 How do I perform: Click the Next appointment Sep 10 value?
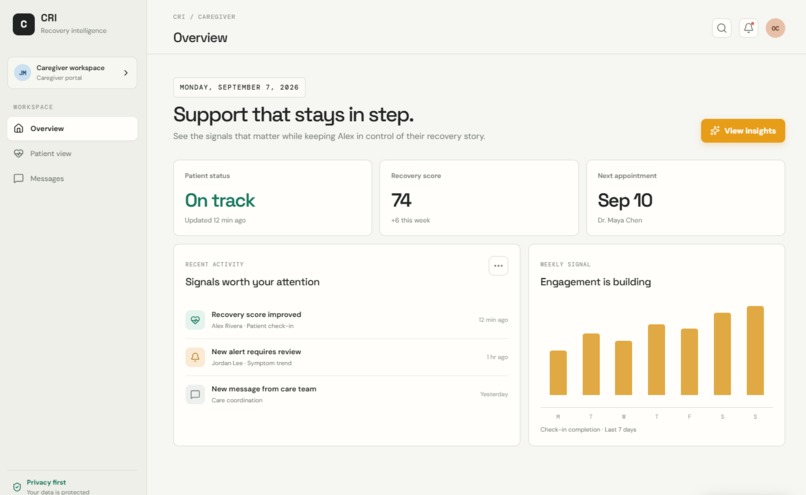pyautogui.click(x=625, y=200)
